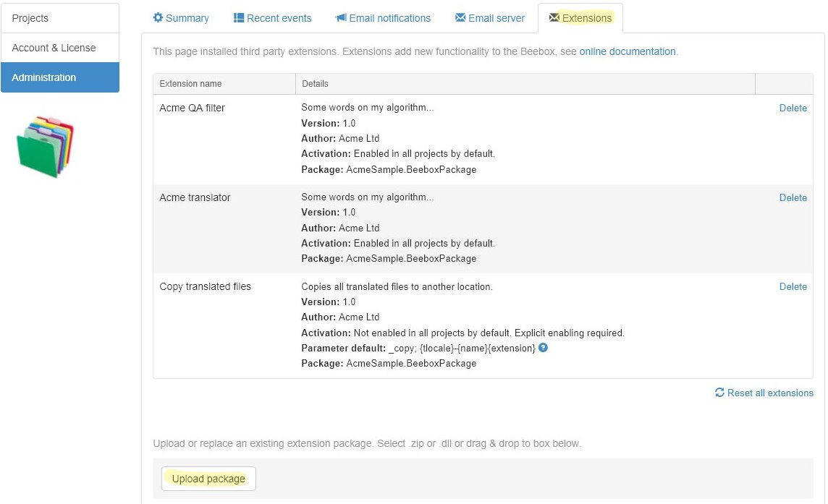The width and height of the screenshot is (828, 504).
Task: Click the envelope icon on Extensions tab
Action: 554,18
